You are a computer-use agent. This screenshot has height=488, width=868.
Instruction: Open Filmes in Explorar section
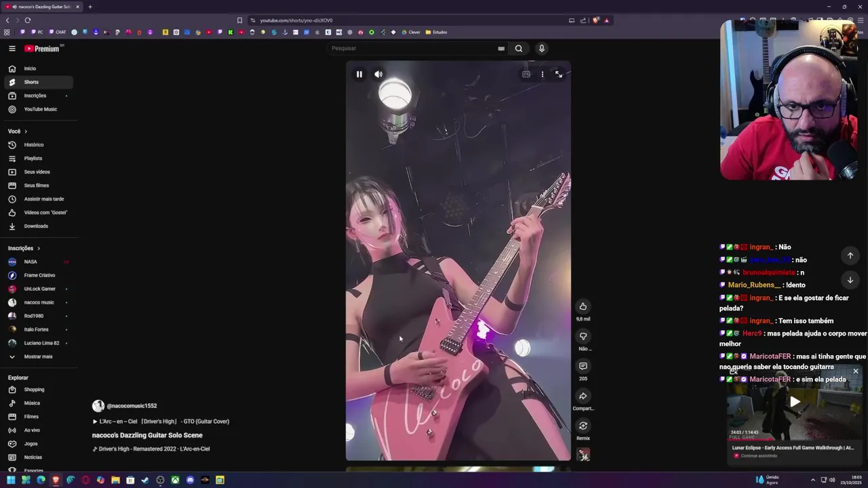(x=39, y=417)
